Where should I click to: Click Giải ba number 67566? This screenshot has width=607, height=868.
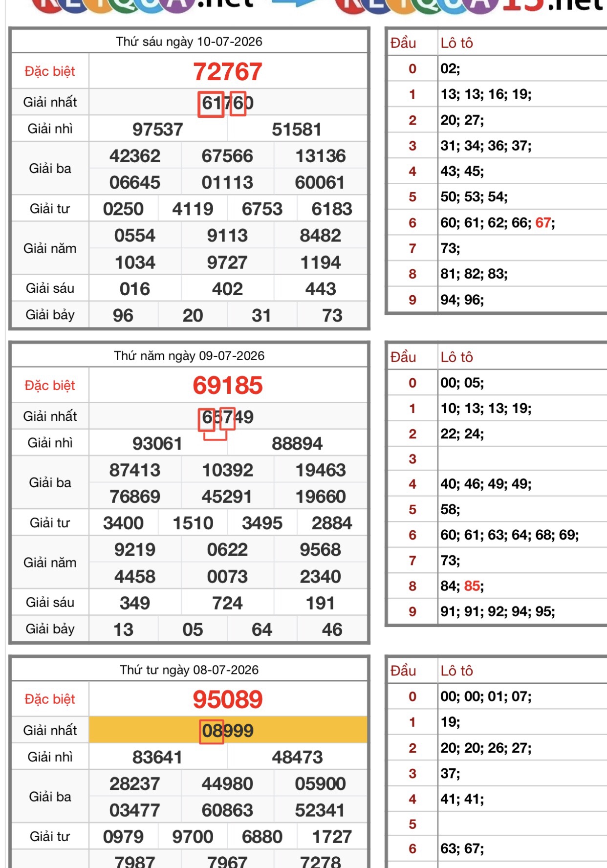[228, 156]
